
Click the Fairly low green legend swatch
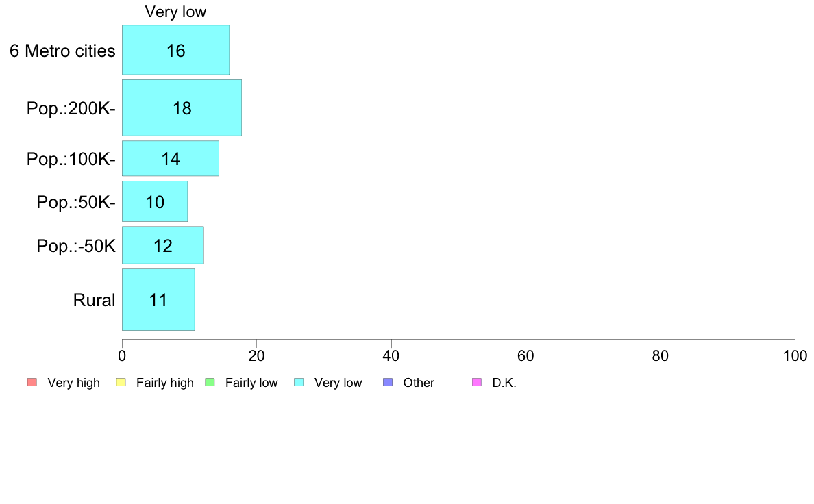pyautogui.click(x=210, y=383)
